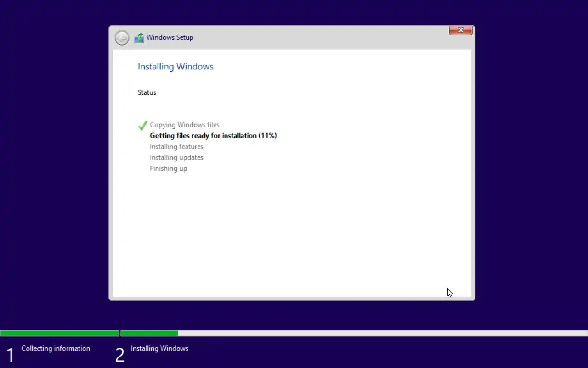Click the 'Installing features' status line
This screenshot has width=588, height=368.
(176, 147)
